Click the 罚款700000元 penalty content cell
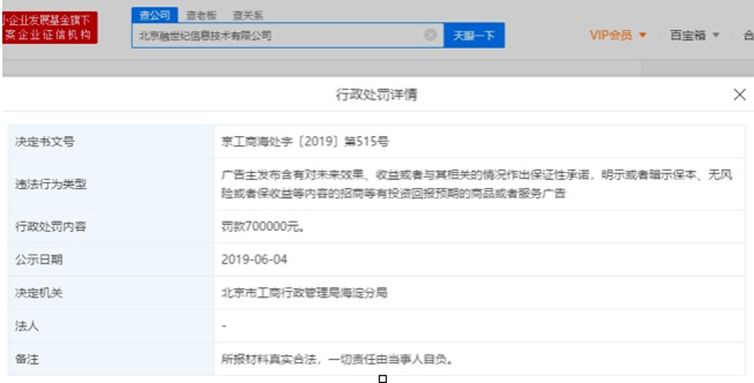The width and height of the screenshot is (754, 383). (263, 226)
